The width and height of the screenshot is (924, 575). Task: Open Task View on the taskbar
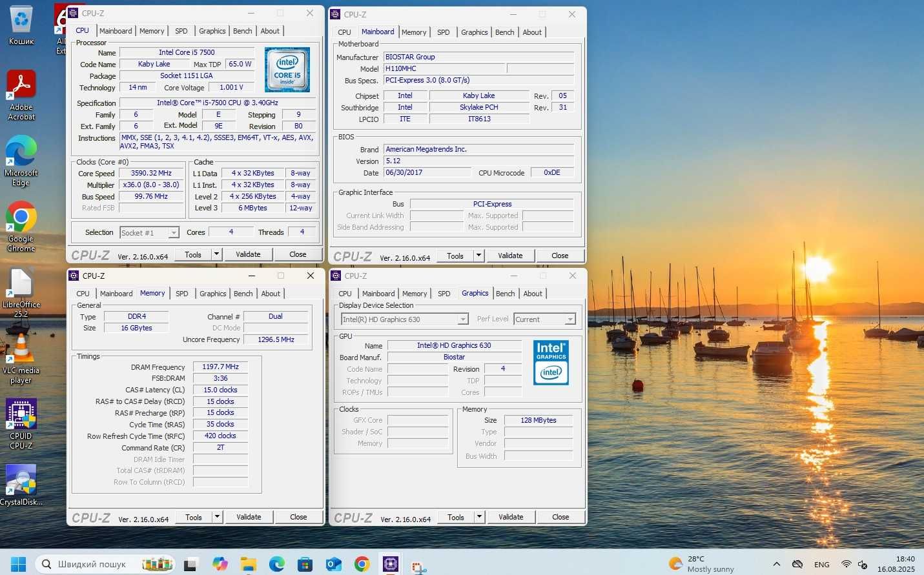click(x=190, y=565)
